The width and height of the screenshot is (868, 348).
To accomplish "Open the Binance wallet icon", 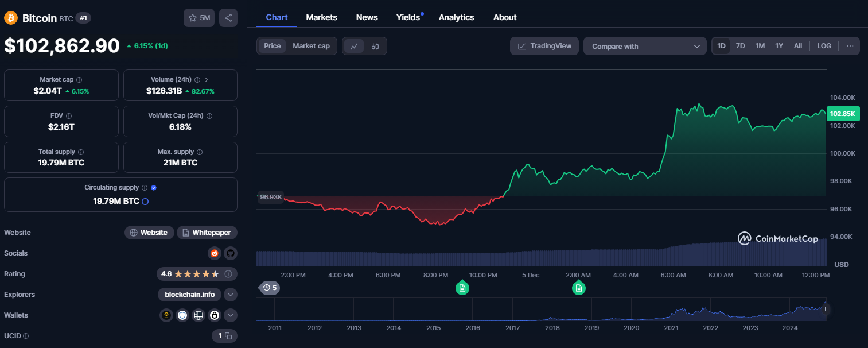I will (x=166, y=315).
